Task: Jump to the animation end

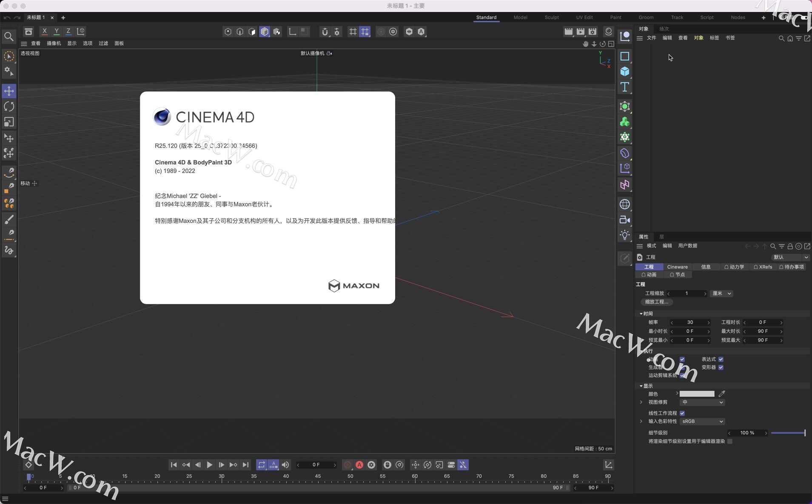Action: (245, 465)
